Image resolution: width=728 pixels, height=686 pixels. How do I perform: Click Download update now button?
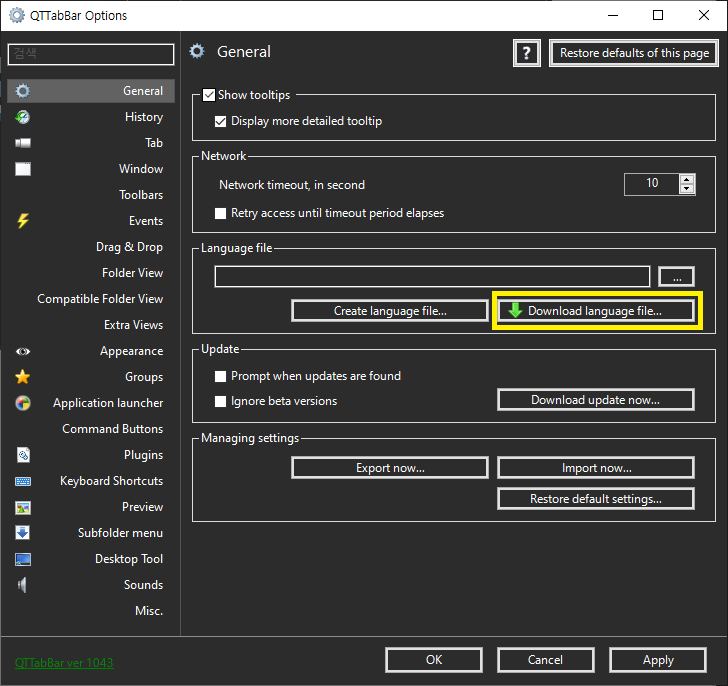coord(596,400)
